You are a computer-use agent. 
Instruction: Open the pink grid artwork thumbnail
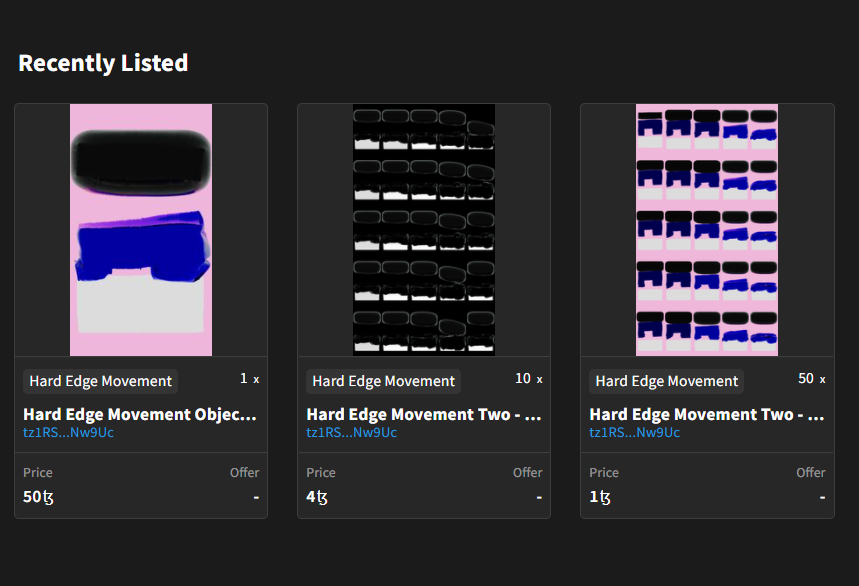click(x=707, y=230)
